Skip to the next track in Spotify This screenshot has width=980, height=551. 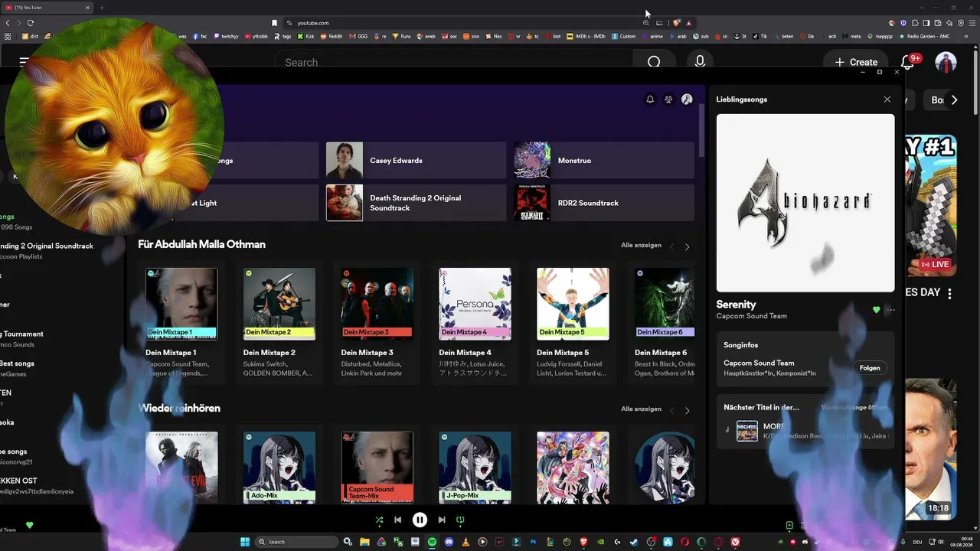click(442, 520)
